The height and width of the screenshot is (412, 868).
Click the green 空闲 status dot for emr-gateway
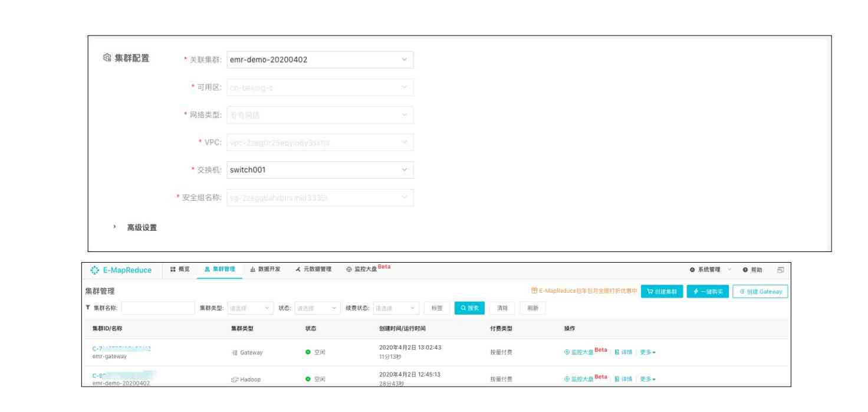pos(308,352)
